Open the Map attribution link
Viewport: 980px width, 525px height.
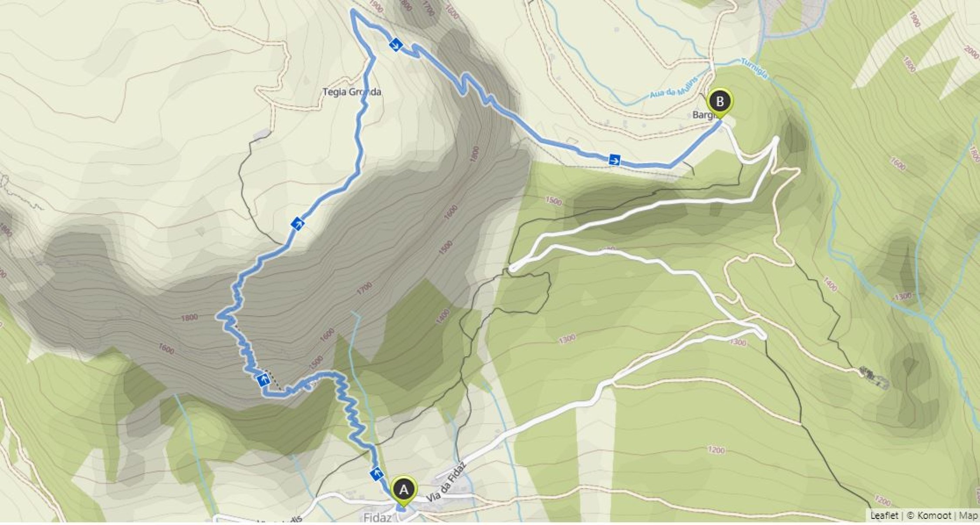(x=969, y=515)
